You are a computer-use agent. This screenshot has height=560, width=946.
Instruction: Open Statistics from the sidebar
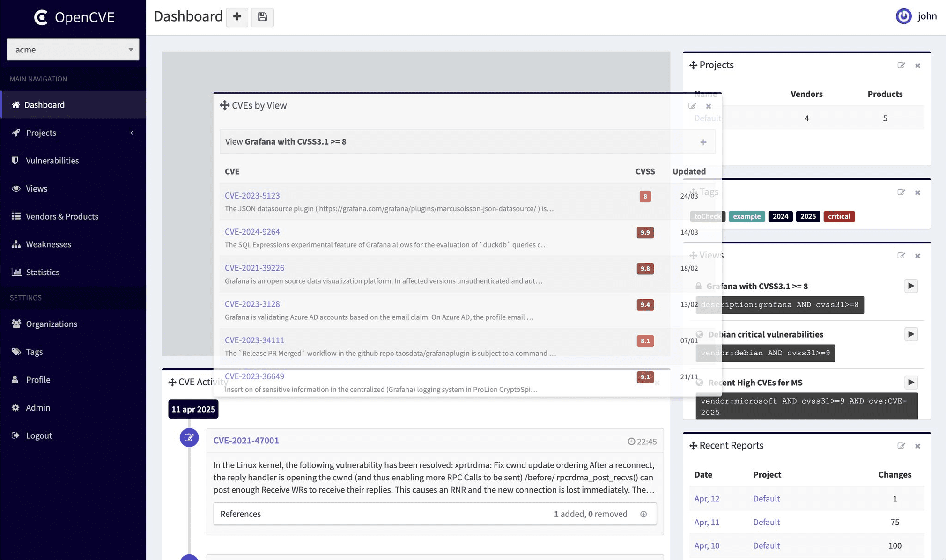click(42, 272)
